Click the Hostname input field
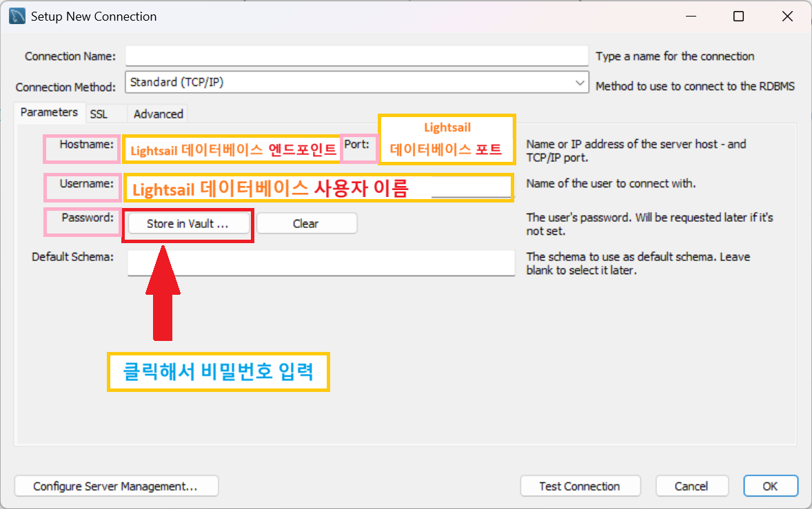This screenshot has width=812, height=509. pyautogui.click(x=232, y=150)
